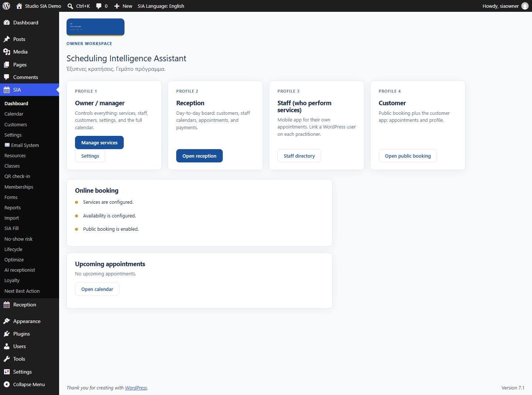532x395 pixels.
Task: Click the Tools wrench icon
Action: (x=7, y=359)
